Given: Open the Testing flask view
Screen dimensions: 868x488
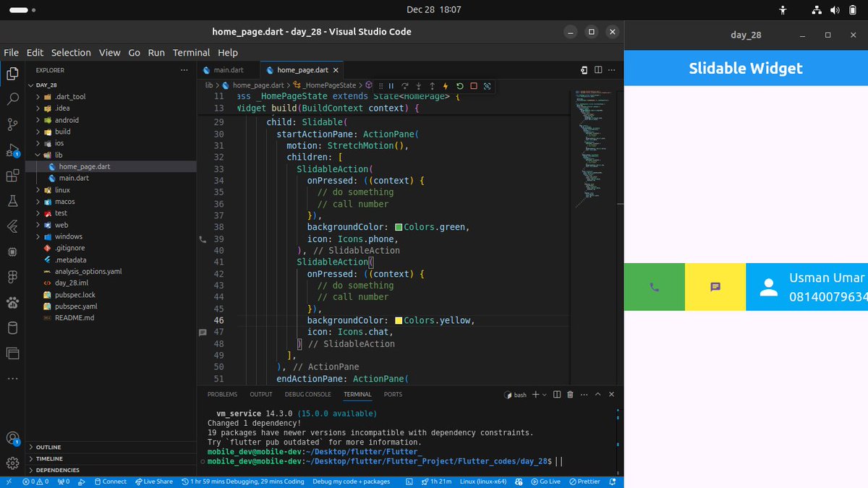Looking at the screenshot, I should (x=12, y=201).
